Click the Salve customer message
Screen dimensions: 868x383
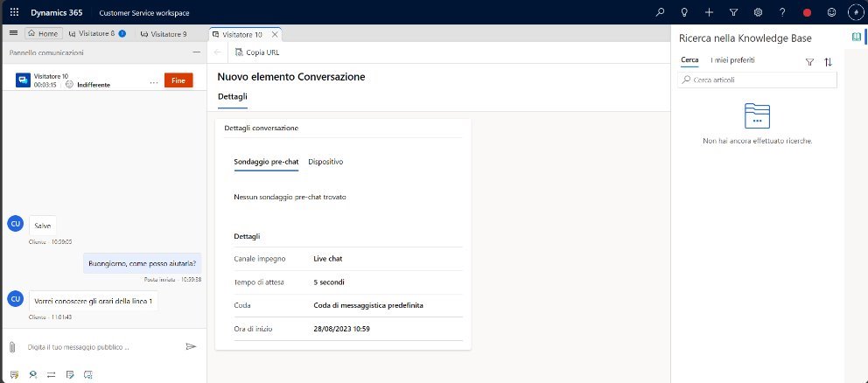click(x=43, y=226)
